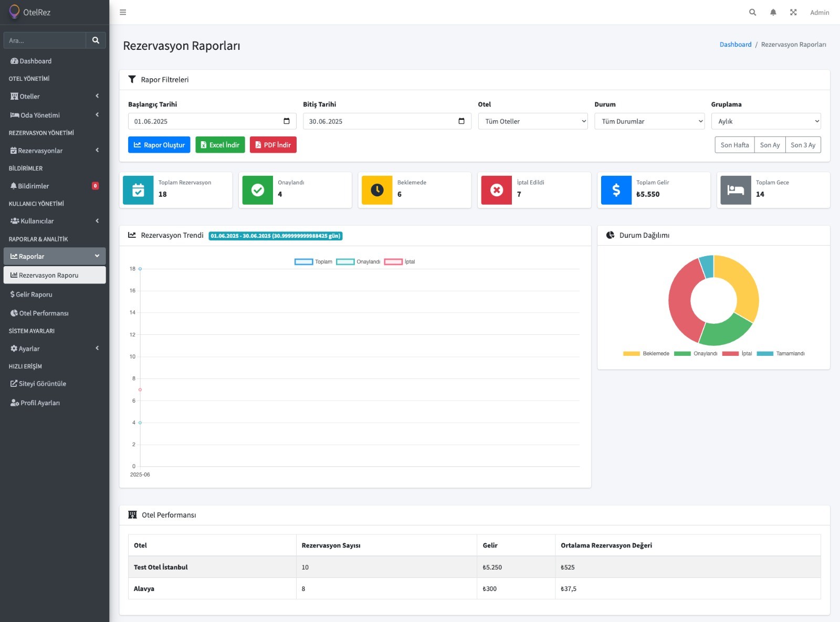The height and width of the screenshot is (622, 840).
Task: Toggle İptal in donut chart legend
Action: [x=737, y=353]
